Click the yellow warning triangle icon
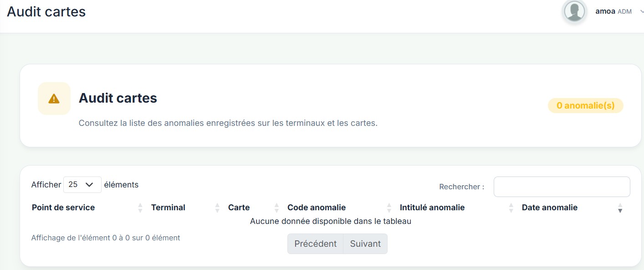This screenshot has width=644, height=270. 54,99
